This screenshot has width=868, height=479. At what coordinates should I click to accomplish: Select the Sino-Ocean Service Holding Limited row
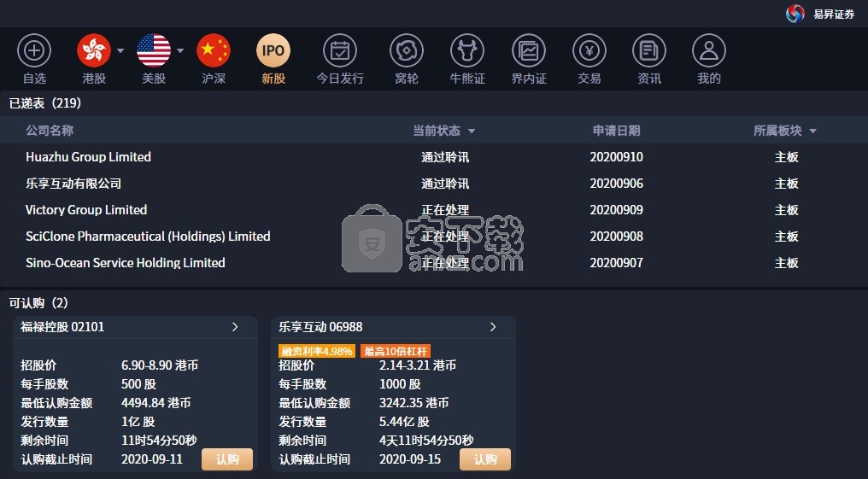click(434, 263)
